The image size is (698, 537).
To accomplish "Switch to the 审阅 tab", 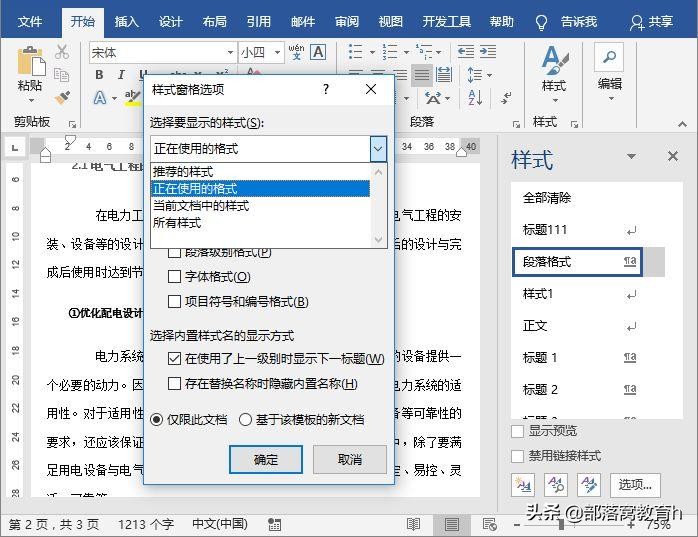I will point(347,21).
